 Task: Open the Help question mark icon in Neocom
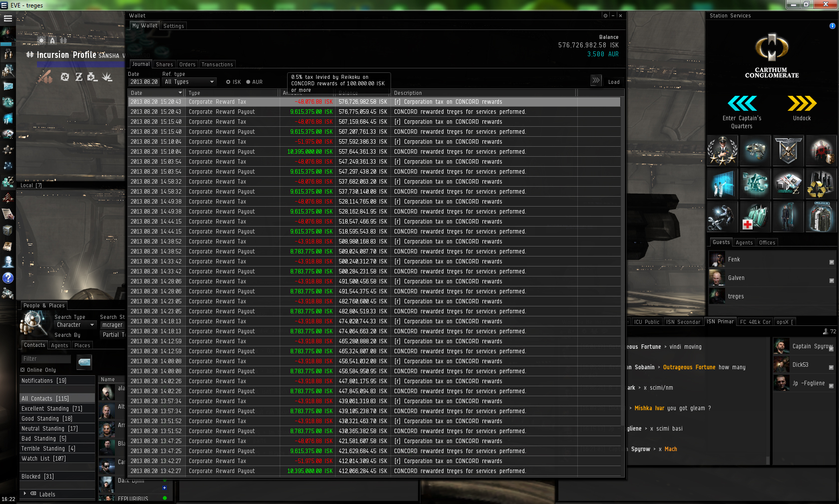[x=8, y=278]
